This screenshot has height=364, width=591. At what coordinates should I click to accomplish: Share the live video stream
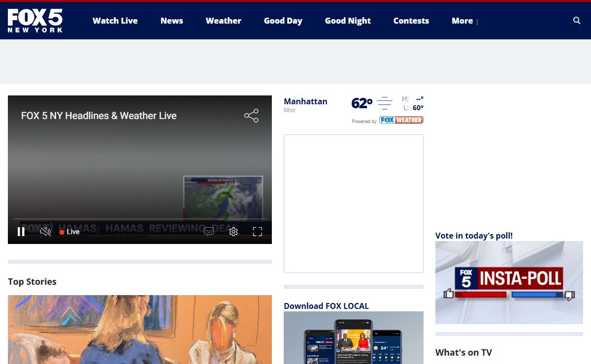pos(251,116)
